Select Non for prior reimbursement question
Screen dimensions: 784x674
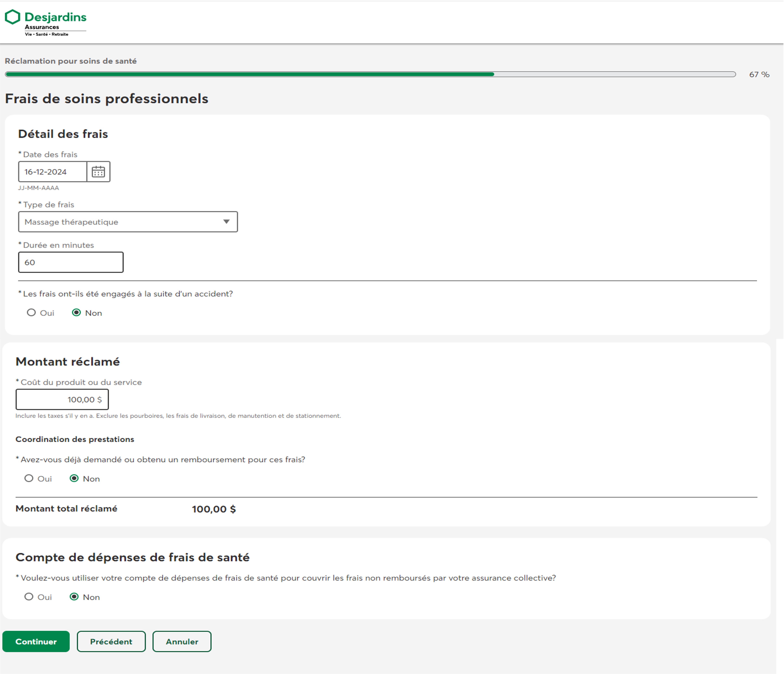coord(74,478)
